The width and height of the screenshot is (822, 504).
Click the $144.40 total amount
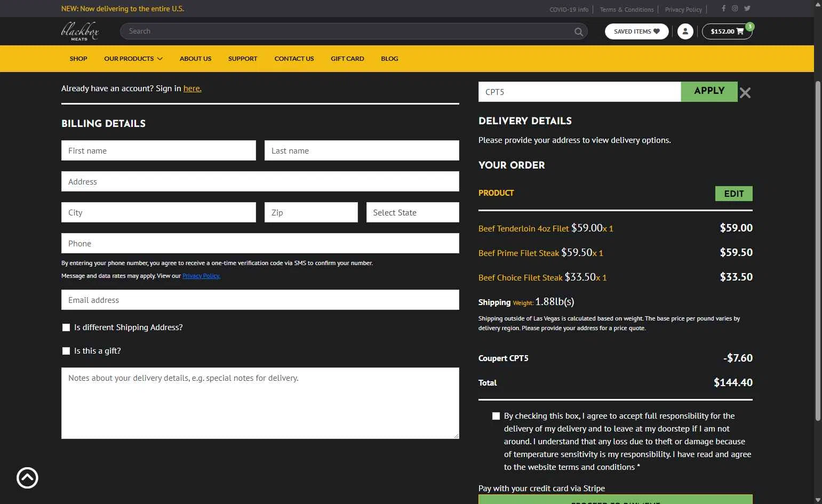click(x=733, y=382)
